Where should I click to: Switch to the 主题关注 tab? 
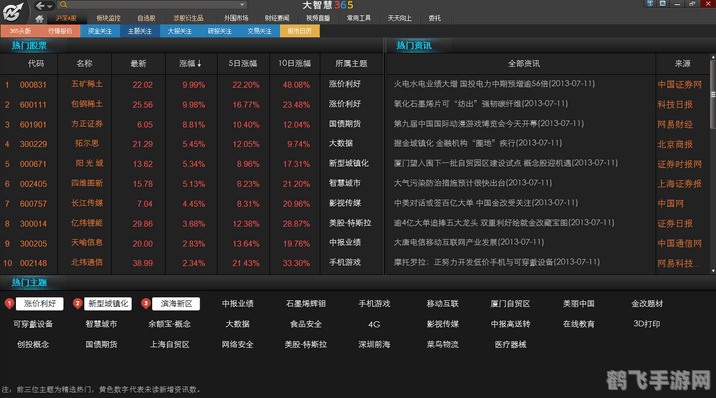click(140, 31)
